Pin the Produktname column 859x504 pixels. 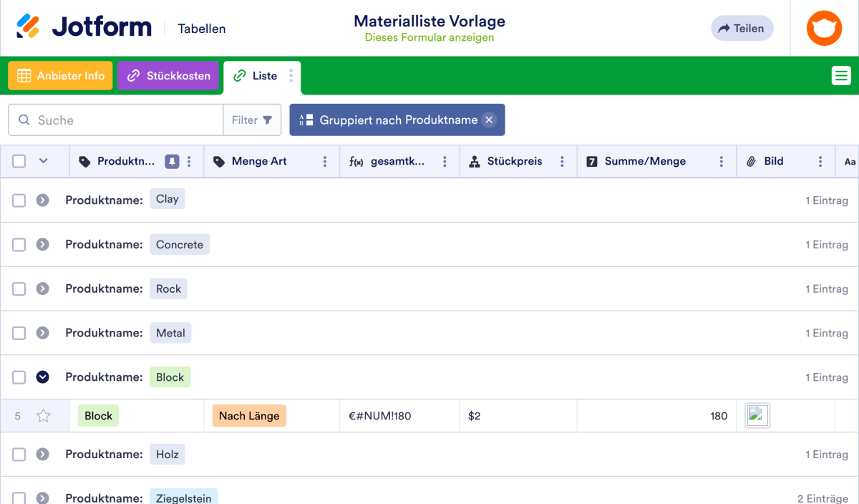coord(171,161)
